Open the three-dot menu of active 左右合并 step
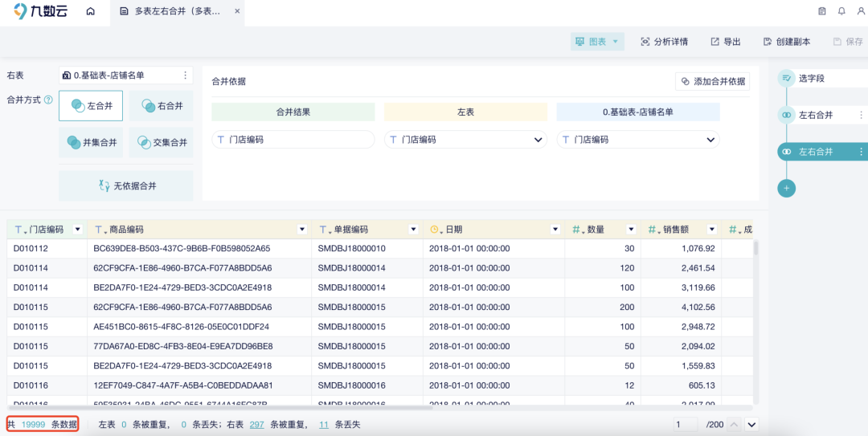 pyautogui.click(x=861, y=152)
